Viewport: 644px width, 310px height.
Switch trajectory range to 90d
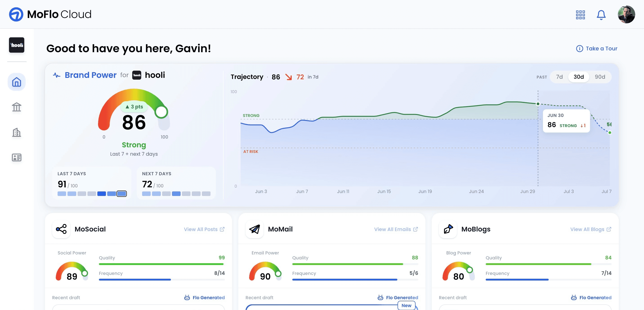[x=600, y=77]
